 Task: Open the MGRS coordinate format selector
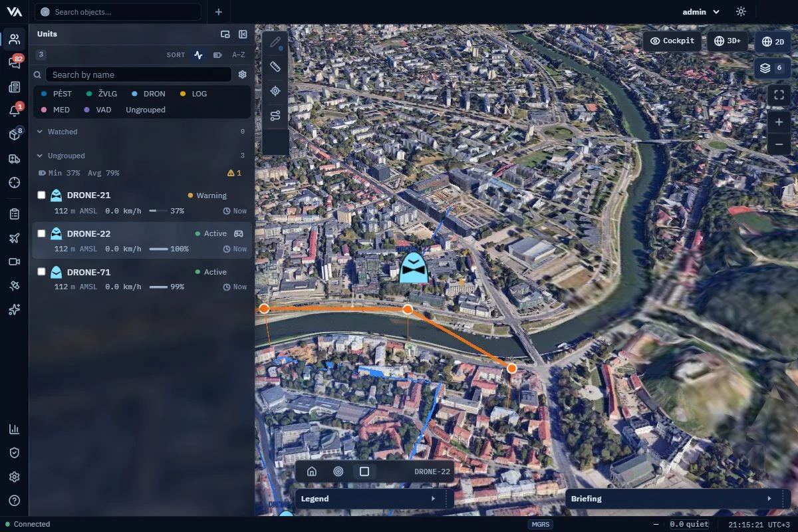(x=541, y=524)
